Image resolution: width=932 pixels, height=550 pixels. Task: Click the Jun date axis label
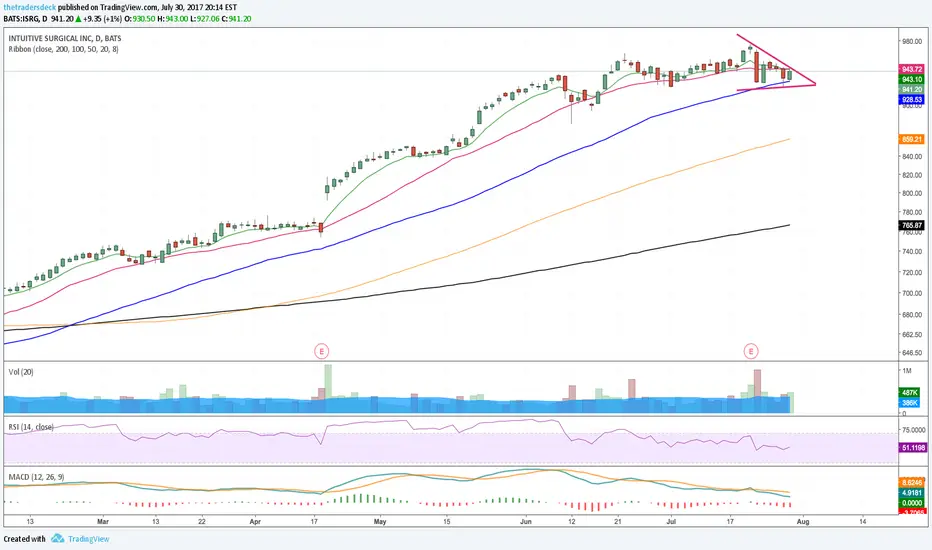coord(526,521)
